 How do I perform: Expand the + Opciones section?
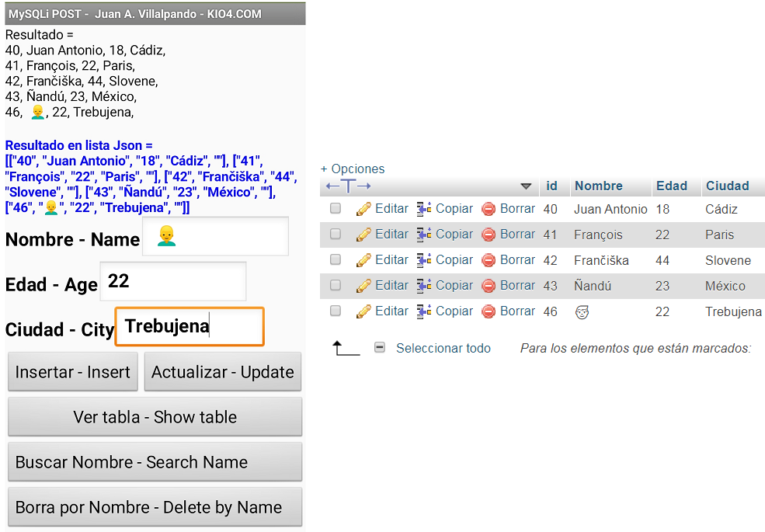353,169
